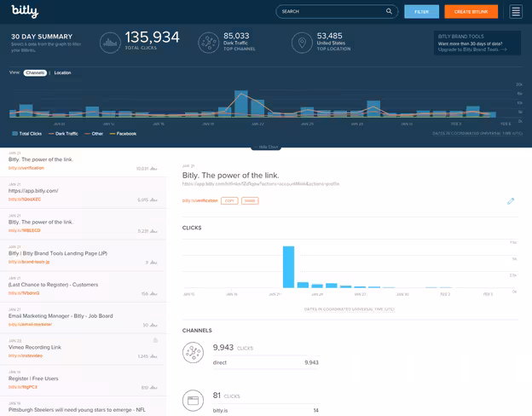
Task: Select (Last Chance to Register) - Customers item
Action: pos(84,286)
